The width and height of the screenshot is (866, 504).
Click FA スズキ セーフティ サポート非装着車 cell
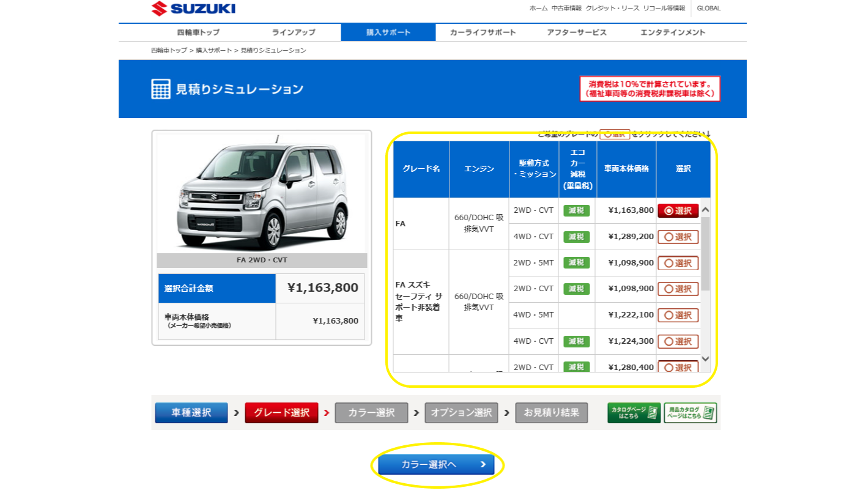[421, 302]
